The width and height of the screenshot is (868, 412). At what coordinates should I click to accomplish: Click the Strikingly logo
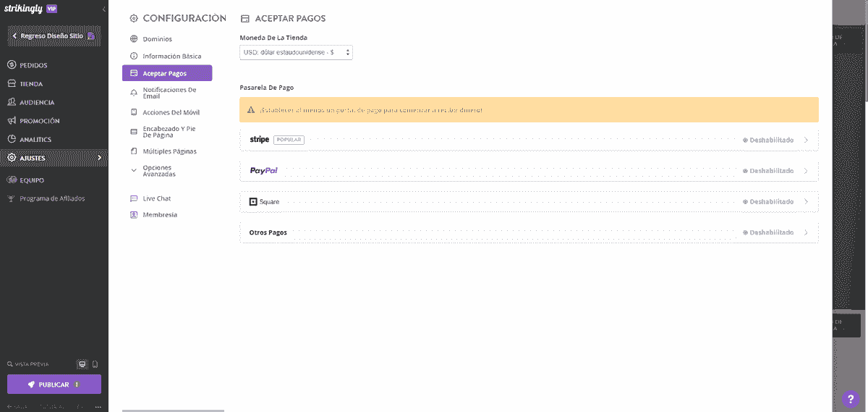[24, 9]
